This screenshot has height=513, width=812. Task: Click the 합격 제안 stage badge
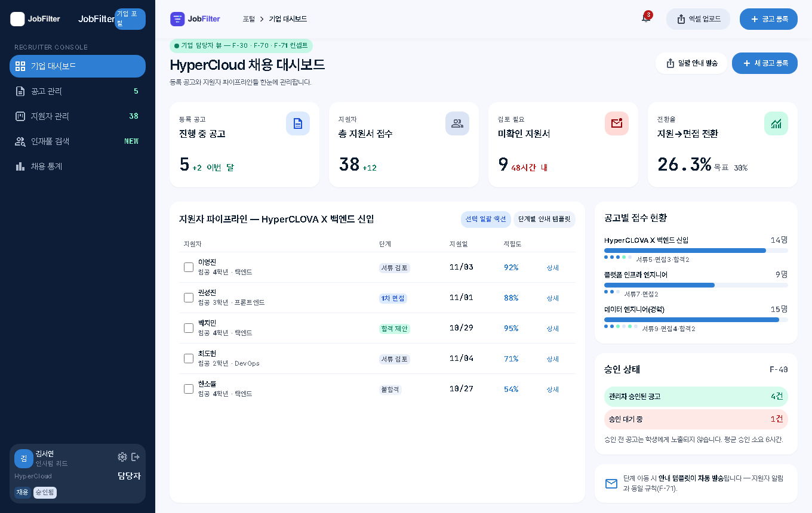(x=395, y=329)
